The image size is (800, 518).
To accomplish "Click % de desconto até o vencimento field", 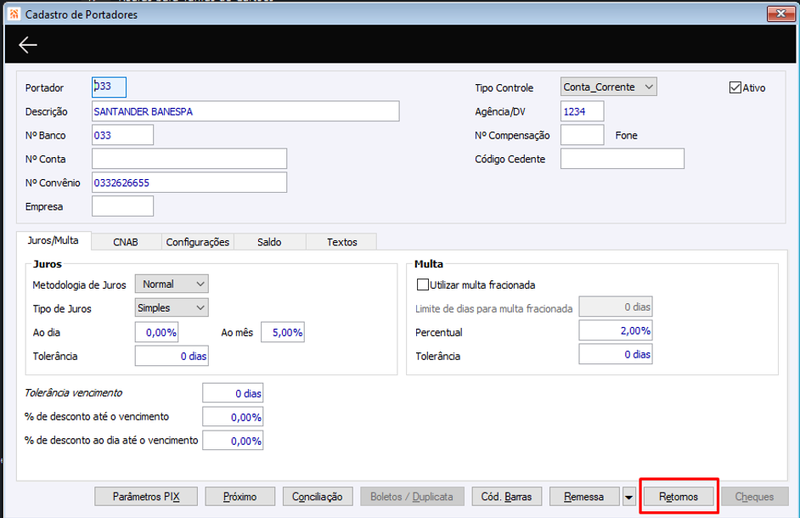I will pyautogui.click(x=233, y=416).
